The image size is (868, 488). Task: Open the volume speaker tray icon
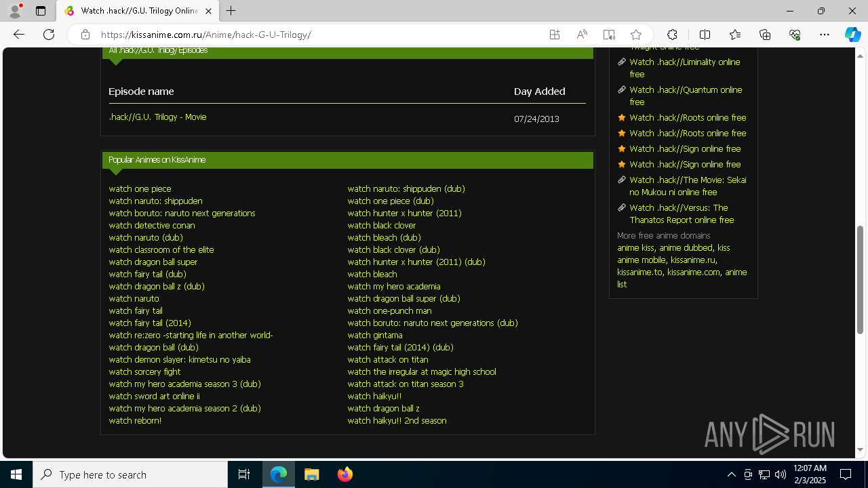(780, 474)
